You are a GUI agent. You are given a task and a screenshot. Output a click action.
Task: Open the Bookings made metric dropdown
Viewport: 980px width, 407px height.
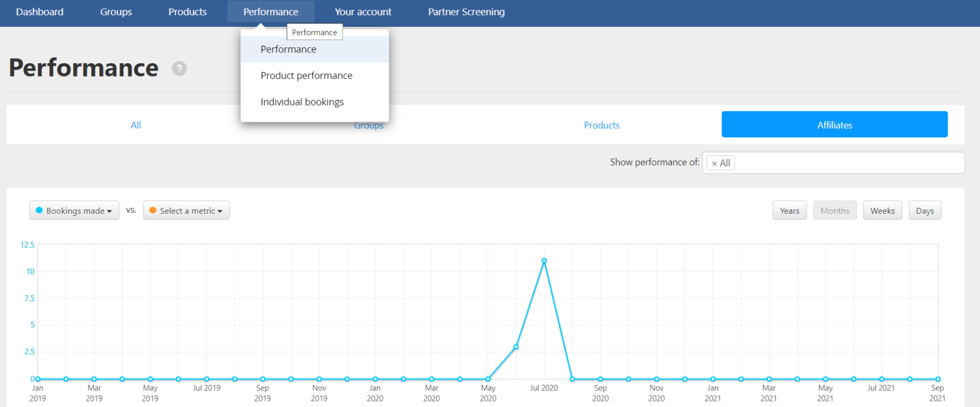pyautogui.click(x=74, y=211)
